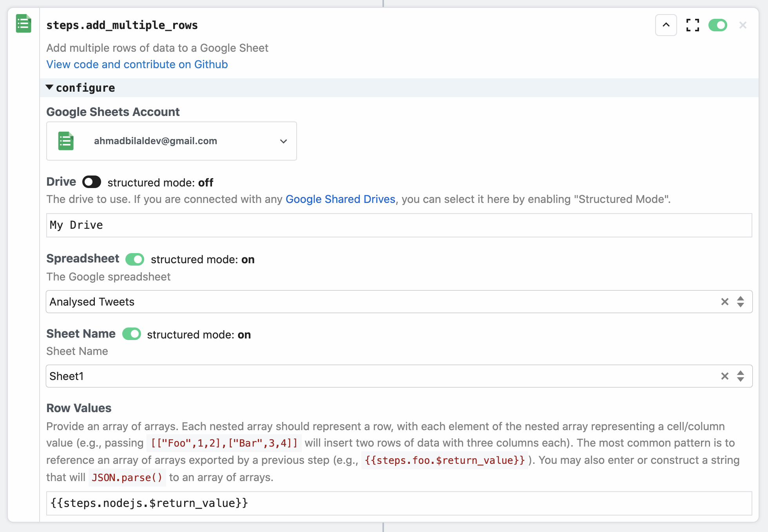Image resolution: width=768 pixels, height=532 pixels.
Task: Expand step to fullscreen view
Action: (x=692, y=25)
